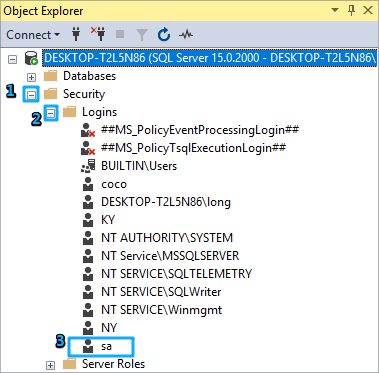This screenshot has height=373, width=379.
Task: Select the BUILTIN\Users login
Action: [x=139, y=166]
